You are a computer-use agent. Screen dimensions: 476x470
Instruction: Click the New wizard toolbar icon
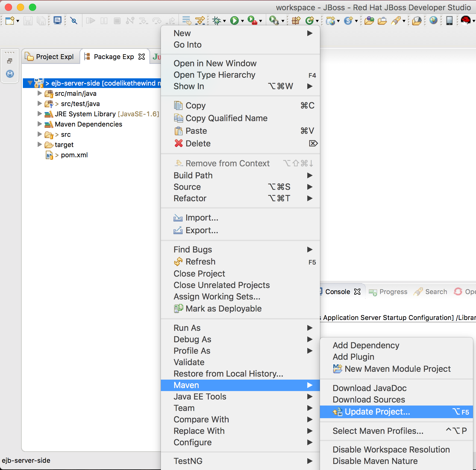click(x=10, y=20)
